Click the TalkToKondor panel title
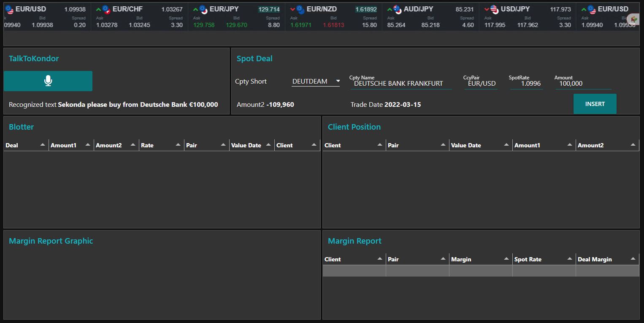Viewport: 644px width, 323px height. pyautogui.click(x=34, y=59)
